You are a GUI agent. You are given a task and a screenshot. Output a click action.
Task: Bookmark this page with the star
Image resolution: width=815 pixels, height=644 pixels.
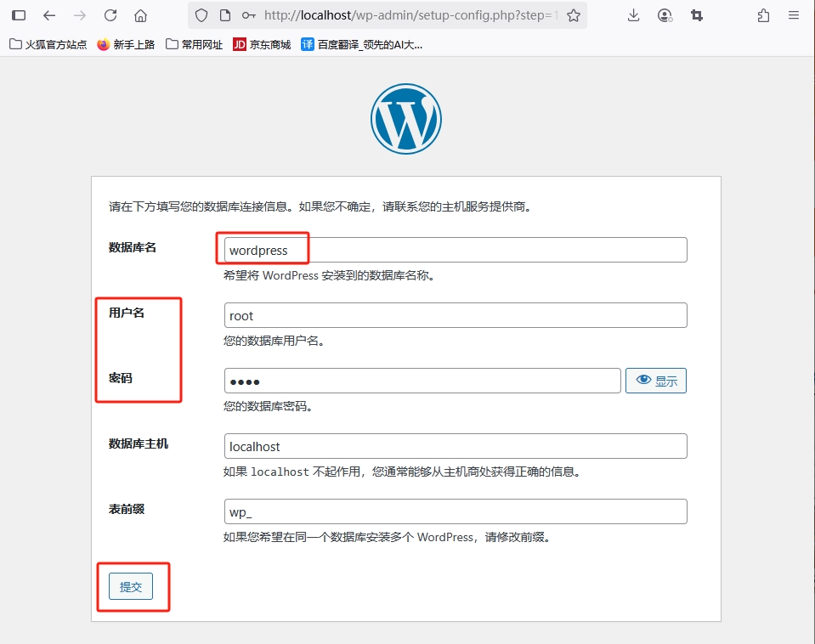click(574, 15)
